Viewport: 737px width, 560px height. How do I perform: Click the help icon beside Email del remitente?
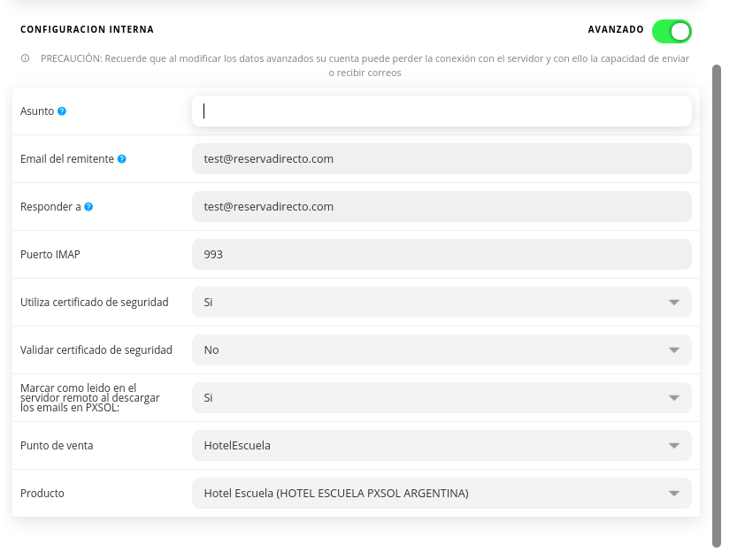(122, 159)
